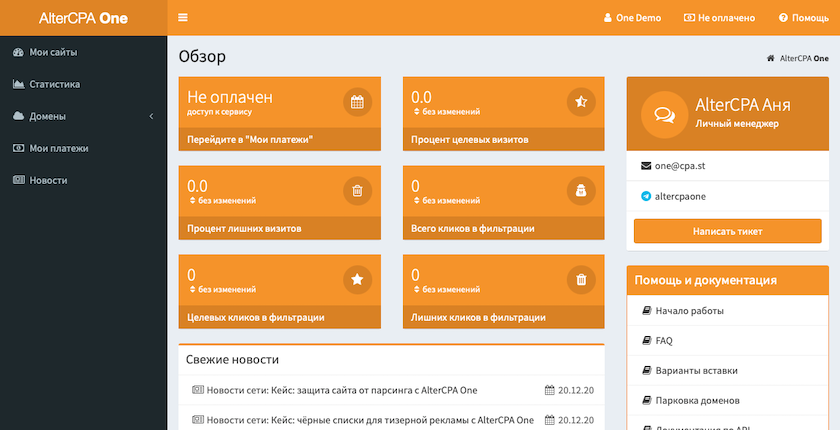Image resolution: width=840 pixels, height=430 pixels.
Task: Click the money icon beside Мои платежи
Action: 19,148
